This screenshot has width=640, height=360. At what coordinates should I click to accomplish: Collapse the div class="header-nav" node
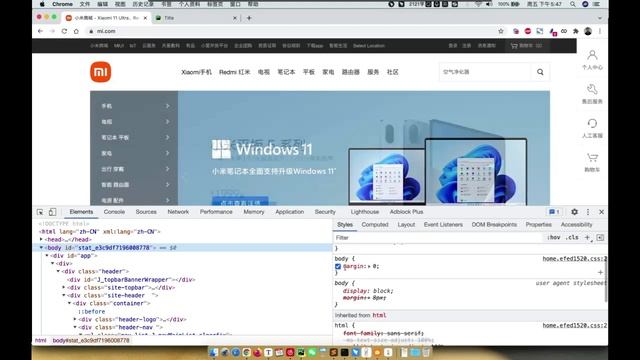[75, 327]
